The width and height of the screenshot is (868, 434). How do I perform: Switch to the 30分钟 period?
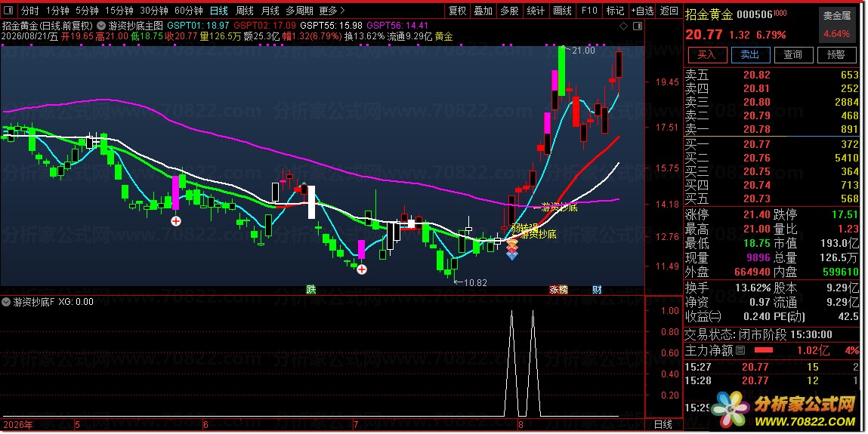point(154,11)
